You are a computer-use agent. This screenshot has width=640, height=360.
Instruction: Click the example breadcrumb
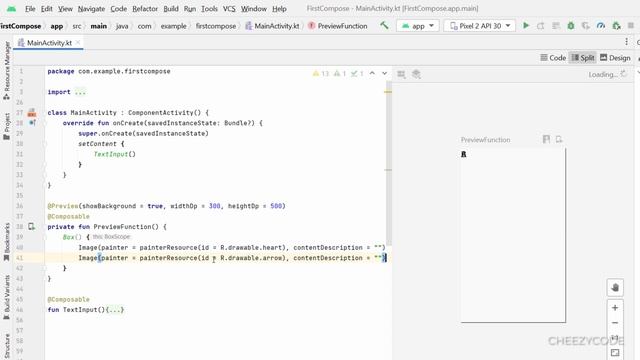coord(173,26)
